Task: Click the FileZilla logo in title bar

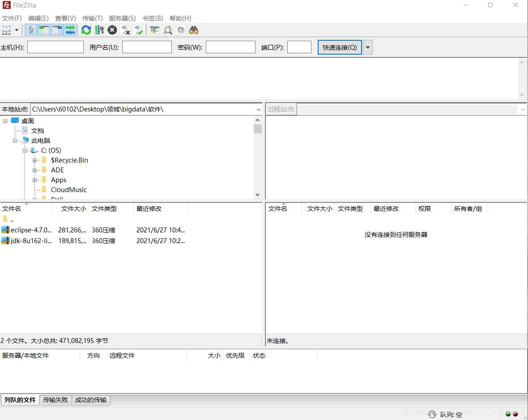Action: [x=6, y=5]
